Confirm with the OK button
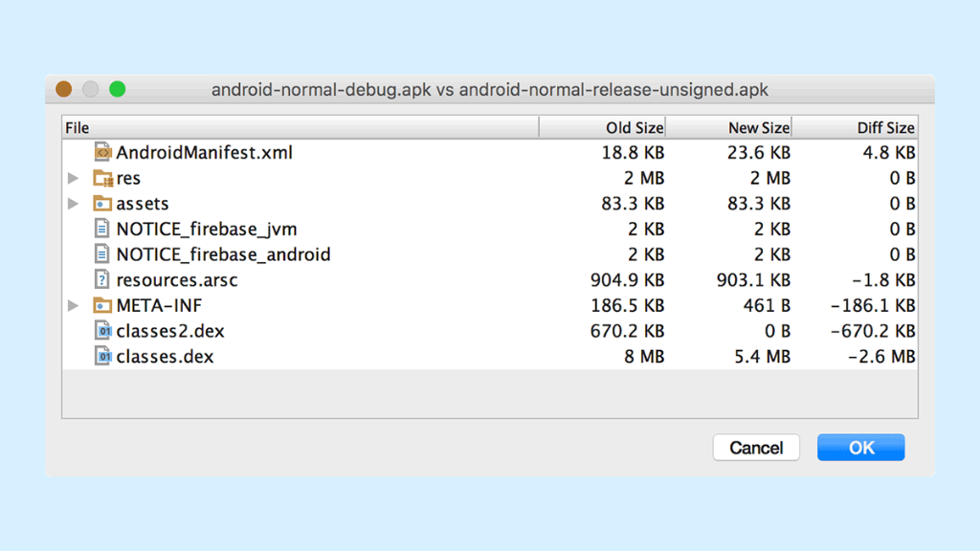 [860, 448]
